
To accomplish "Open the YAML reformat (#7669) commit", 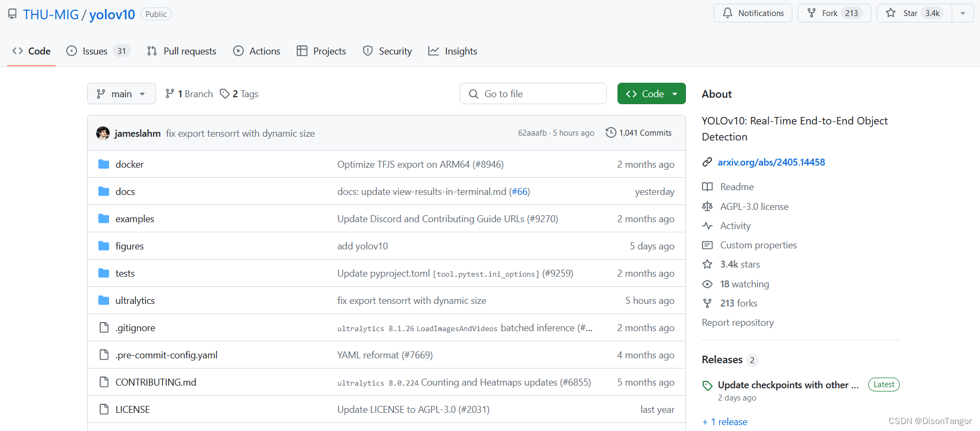I will click(385, 355).
